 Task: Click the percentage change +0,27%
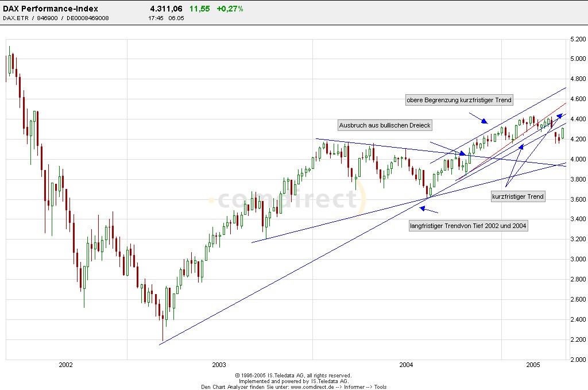(x=230, y=9)
